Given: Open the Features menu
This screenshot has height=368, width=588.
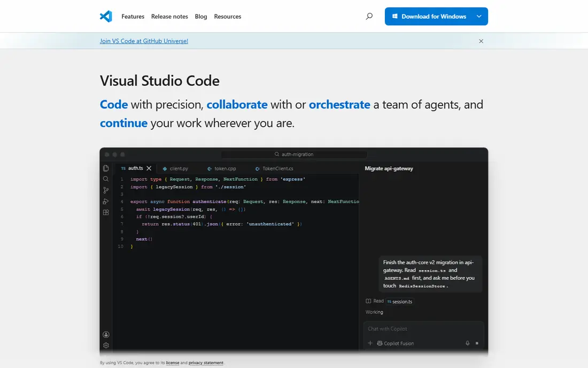Looking at the screenshot, I should pyautogui.click(x=133, y=17).
